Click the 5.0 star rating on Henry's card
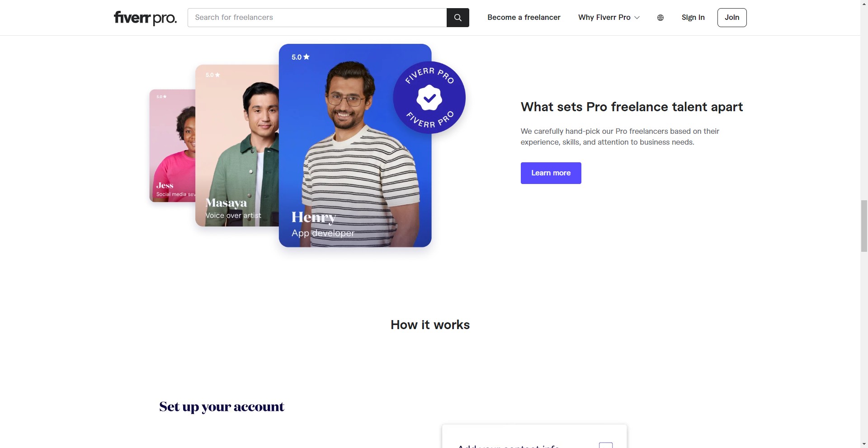 point(301,57)
